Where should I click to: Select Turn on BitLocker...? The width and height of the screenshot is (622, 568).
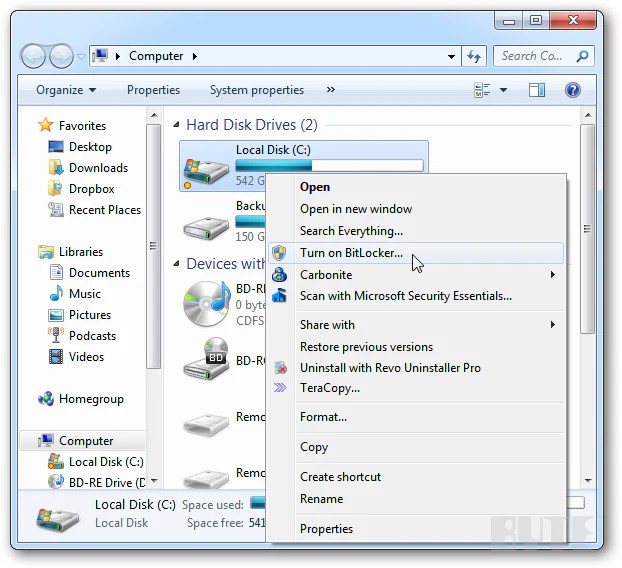(x=416, y=253)
